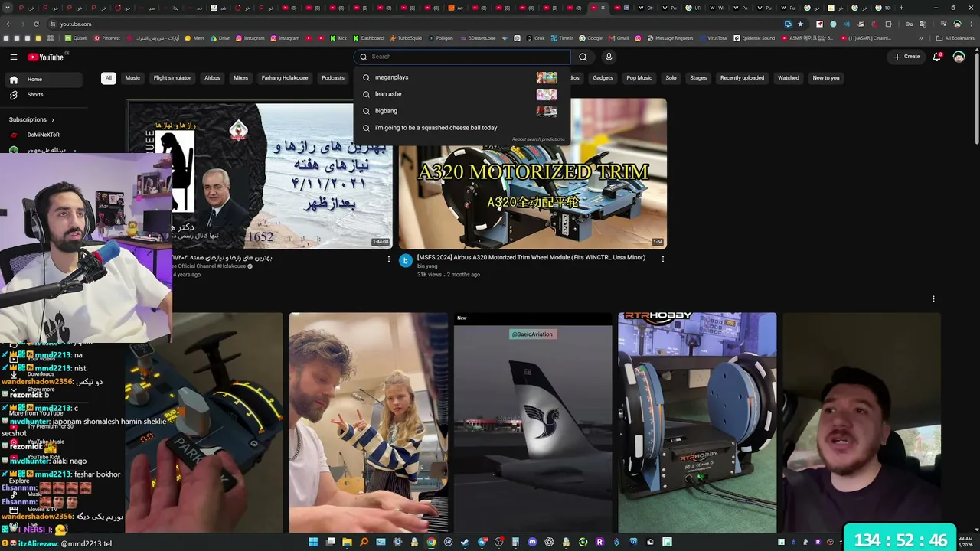This screenshot has width=980, height=551.
Task: Open a new Chrome tab
Action: (x=901, y=8)
